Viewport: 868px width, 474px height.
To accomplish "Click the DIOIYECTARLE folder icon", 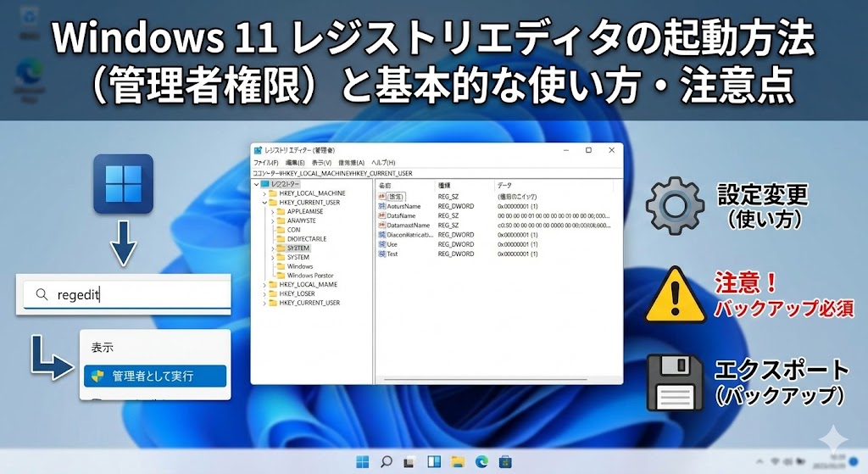I will 280,238.
